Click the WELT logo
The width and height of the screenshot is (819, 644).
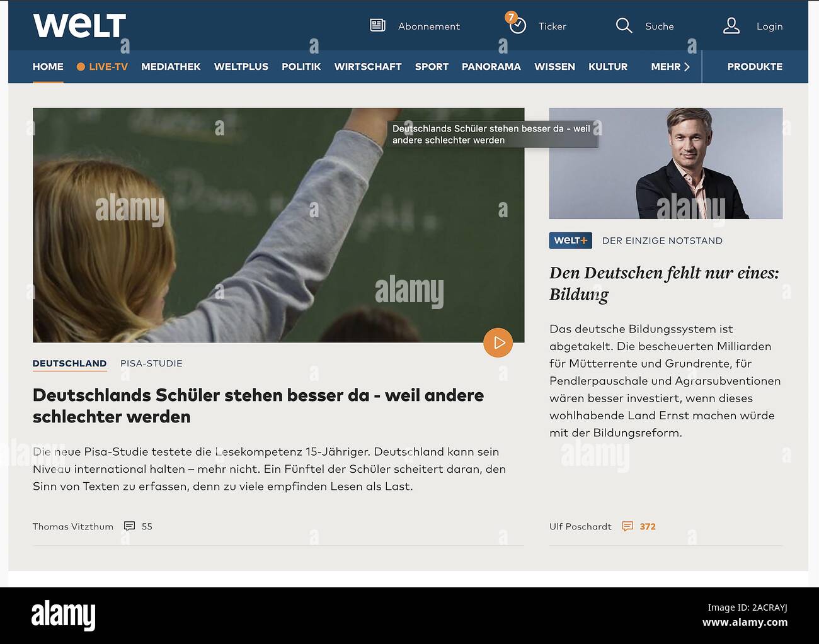[79, 26]
